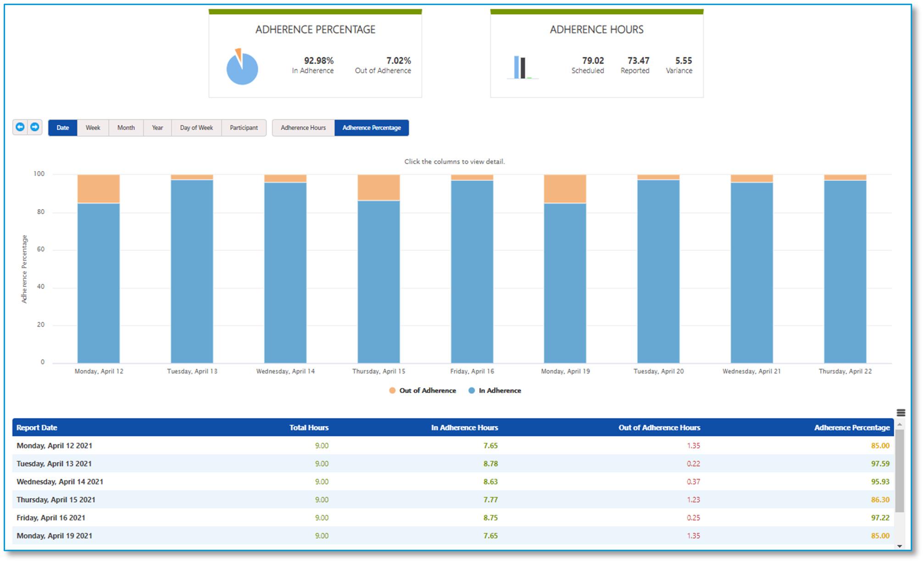The height and width of the screenshot is (563, 924).
Task: Click the Thursday, April 15 blue column
Action: [x=379, y=281]
